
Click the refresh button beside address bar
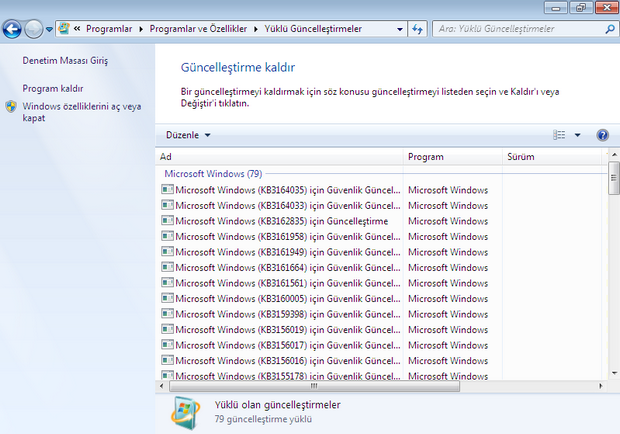tap(417, 29)
